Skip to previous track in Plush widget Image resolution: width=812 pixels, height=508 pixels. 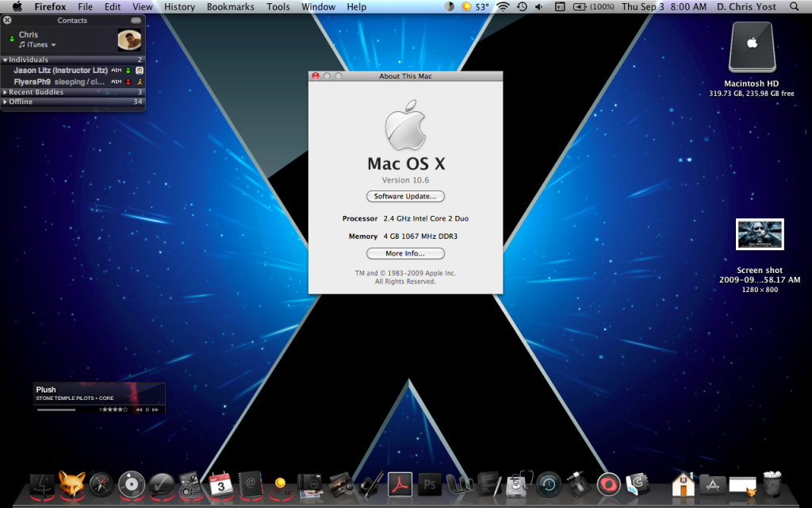coord(139,410)
